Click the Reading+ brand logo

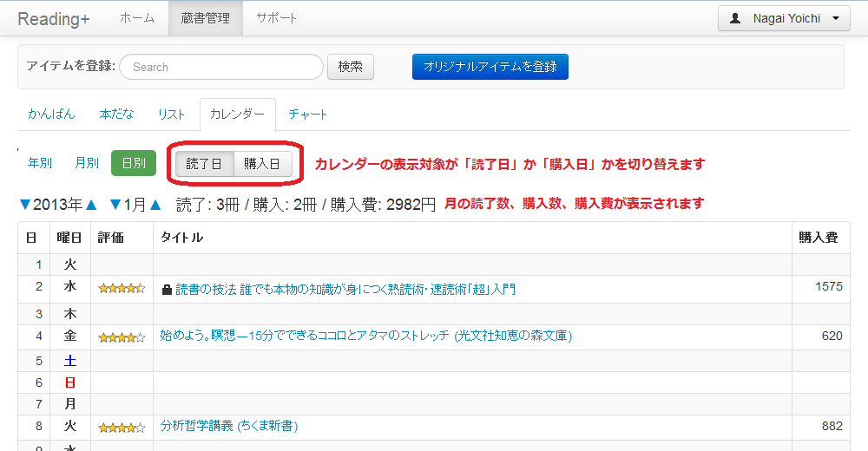point(53,19)
